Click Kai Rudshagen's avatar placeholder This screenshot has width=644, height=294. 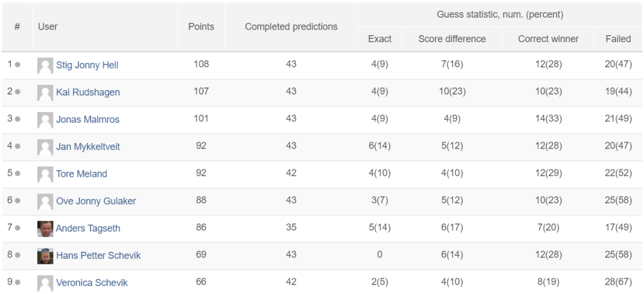point(45,93)
